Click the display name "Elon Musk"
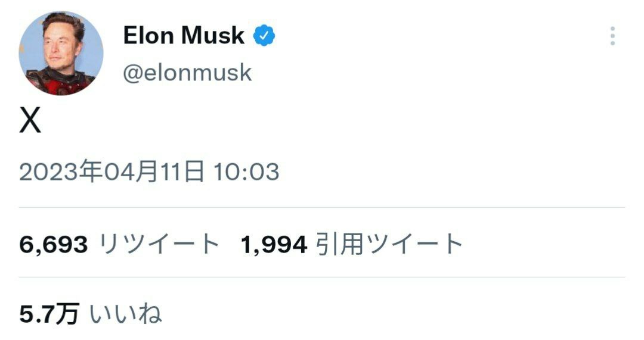The image size is (644, 340). [184, 36]
